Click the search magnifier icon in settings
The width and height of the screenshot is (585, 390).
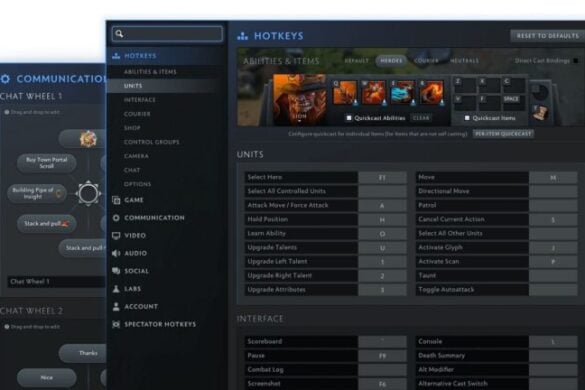119,34
